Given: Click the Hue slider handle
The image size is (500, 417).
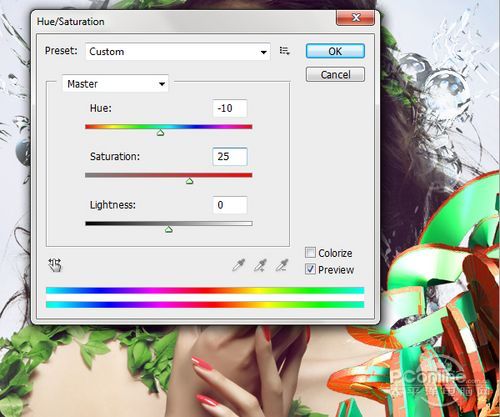Looking at the screenshot, I should coord(160,133).
